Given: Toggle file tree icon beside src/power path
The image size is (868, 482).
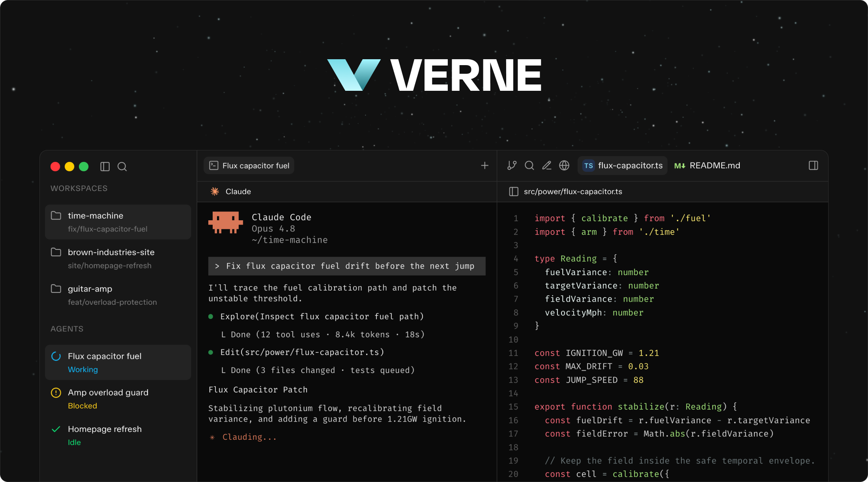Looking at the screenshot, I should (514, 191).
